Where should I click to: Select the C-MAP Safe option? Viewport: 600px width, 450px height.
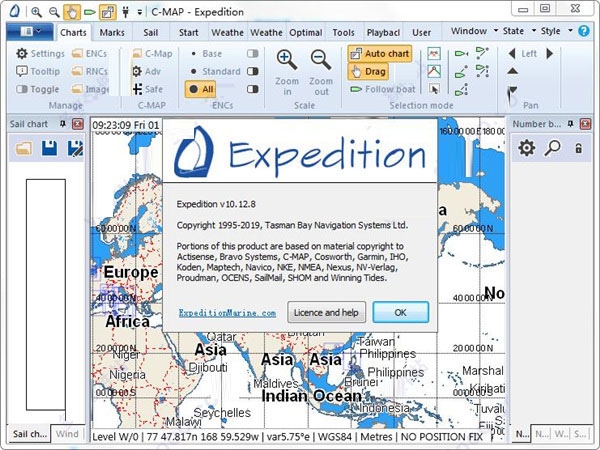click(x=148, y=89)
